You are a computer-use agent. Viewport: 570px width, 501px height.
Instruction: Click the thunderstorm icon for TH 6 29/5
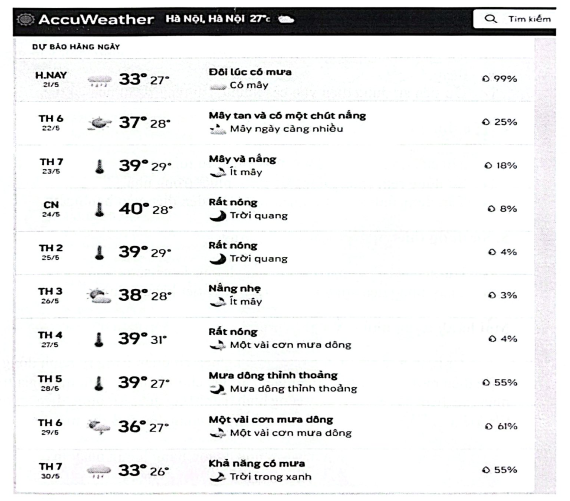click(99, 427)
